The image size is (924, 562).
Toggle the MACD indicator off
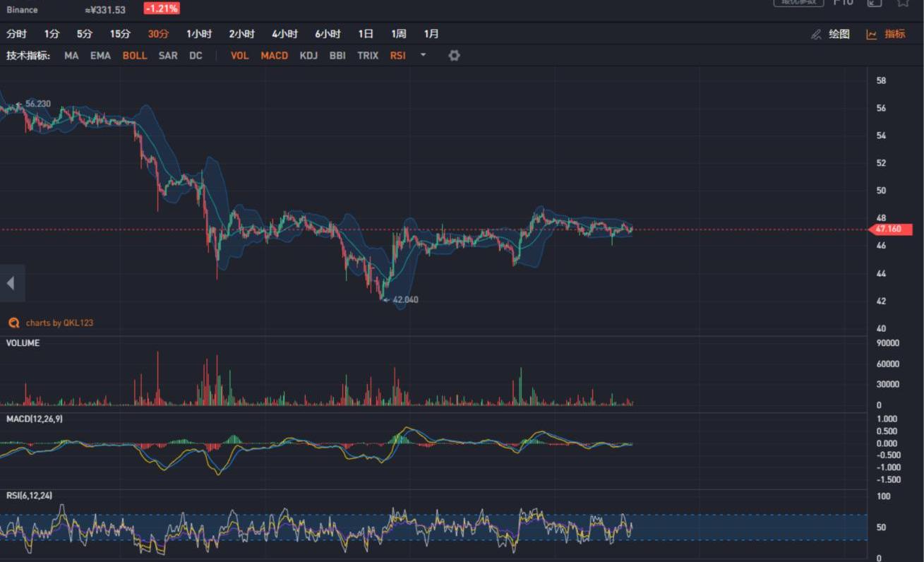pyautogui.click(x=274, y=55)
